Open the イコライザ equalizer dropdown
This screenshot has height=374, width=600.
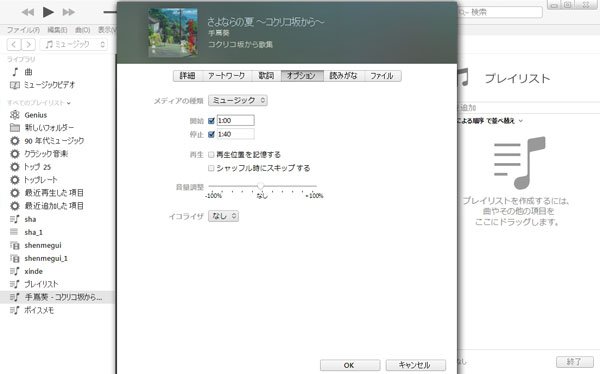point(223,216)
